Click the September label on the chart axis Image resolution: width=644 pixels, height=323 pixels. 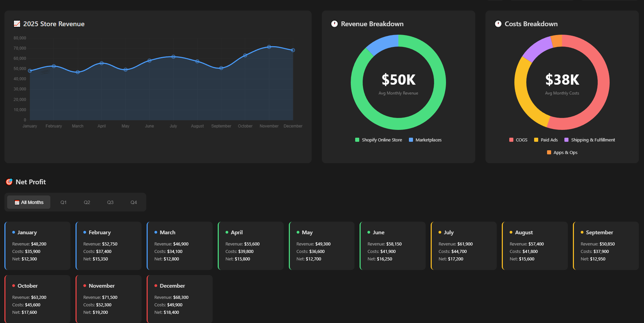[221, 126]
